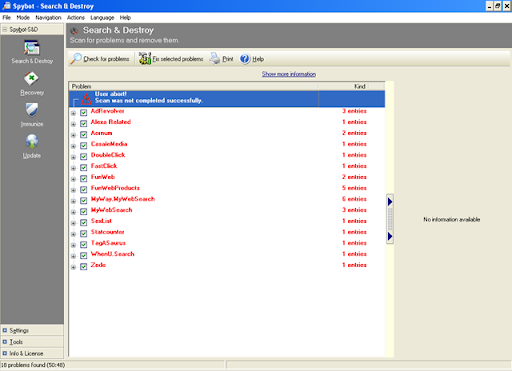
Task: Uncheck the AdRevolver checkbox
Action: coord(84,112)
